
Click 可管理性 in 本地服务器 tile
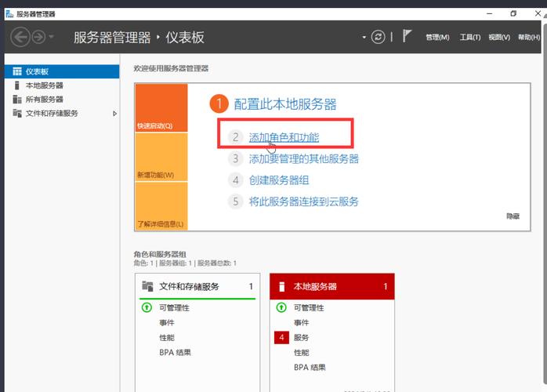tap(309, 308)
